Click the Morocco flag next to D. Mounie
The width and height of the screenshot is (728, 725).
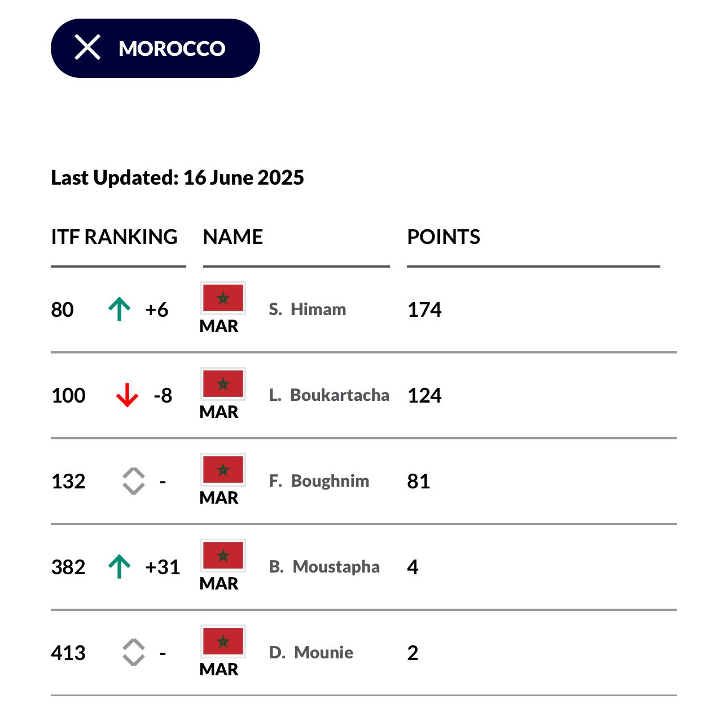tap(223, 641)
